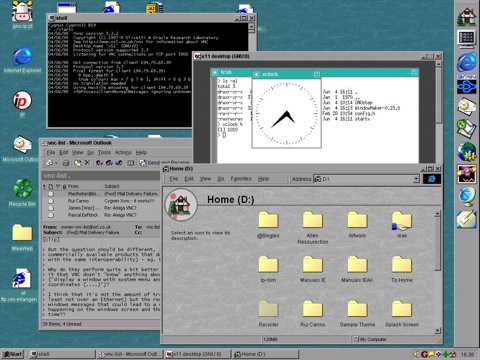Screen dimensions: 480x360
Task: Click Internet Explorer icon in the right shortcut bar
Action: point(466,61)
